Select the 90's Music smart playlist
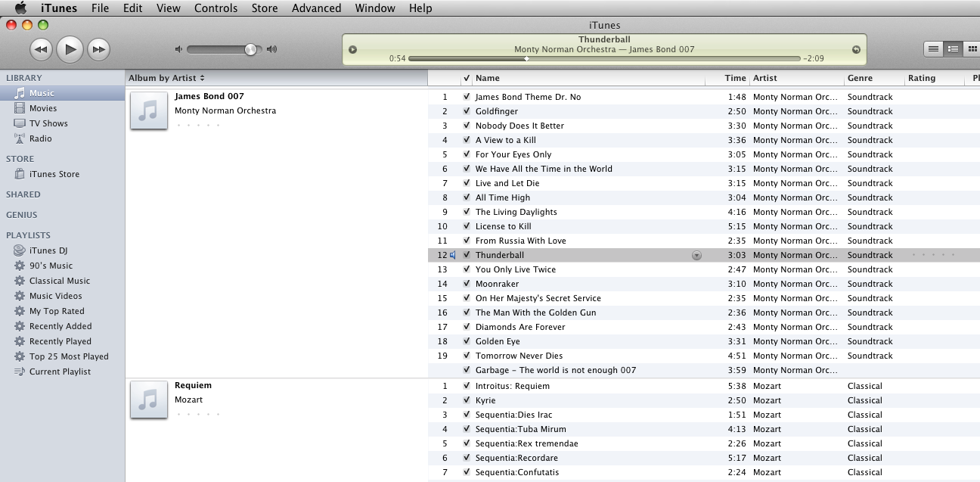 [63, 266]
